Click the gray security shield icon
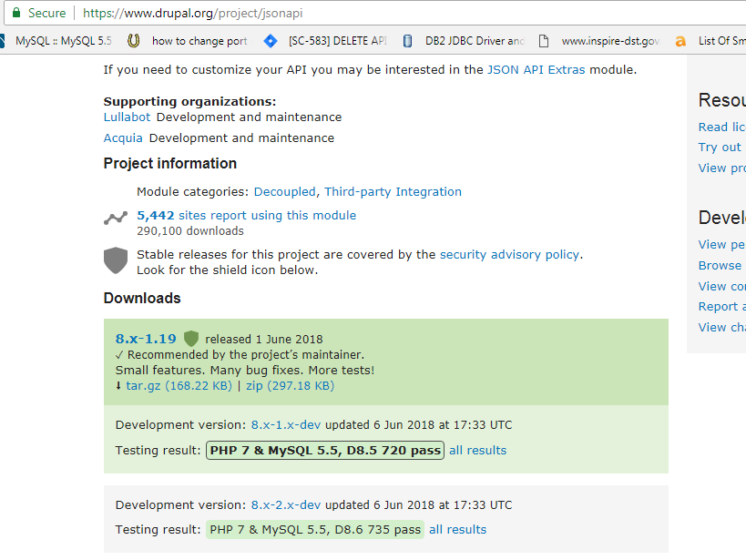Image resolution: width=746 pixels, height=560 pixels. coord(116,260)
